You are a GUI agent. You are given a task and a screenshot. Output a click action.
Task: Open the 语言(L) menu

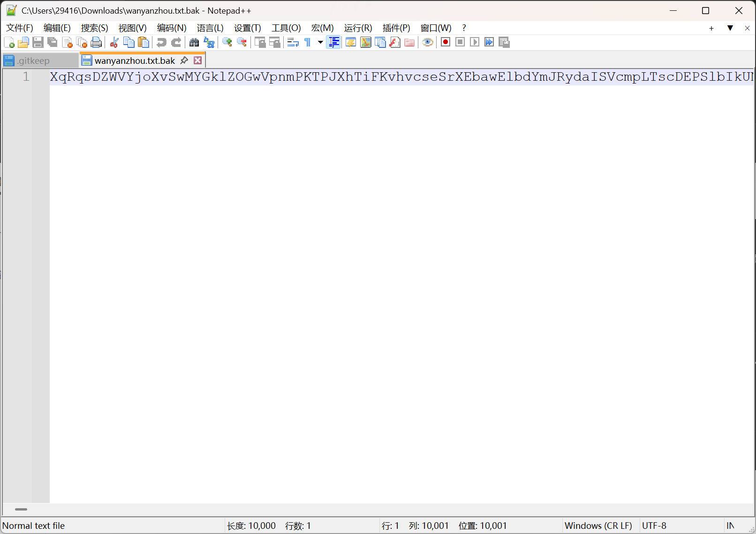tap(210, 28)
